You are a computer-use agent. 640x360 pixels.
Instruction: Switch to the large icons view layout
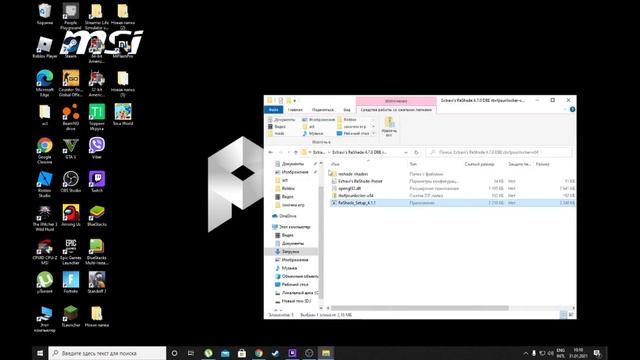[571, 315]
